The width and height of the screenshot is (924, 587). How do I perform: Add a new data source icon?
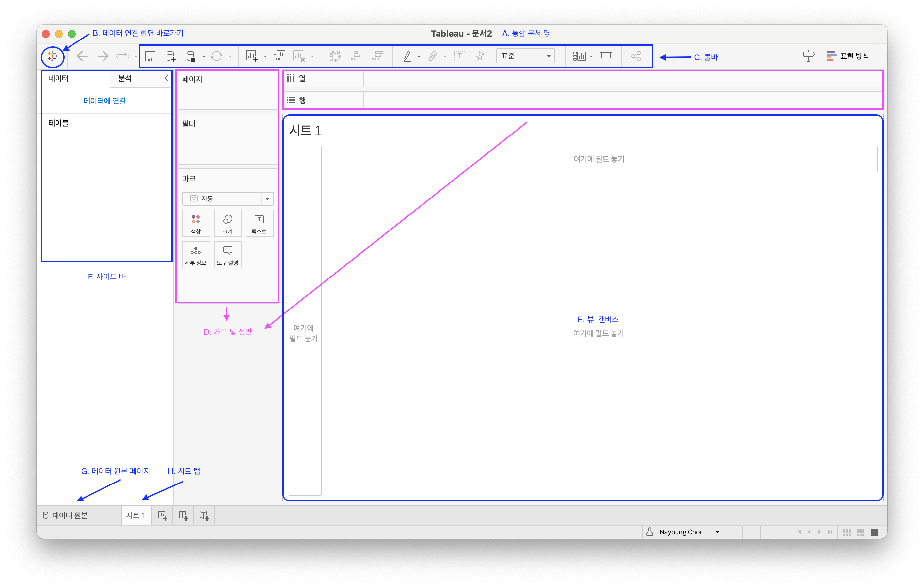coord(171,56)
